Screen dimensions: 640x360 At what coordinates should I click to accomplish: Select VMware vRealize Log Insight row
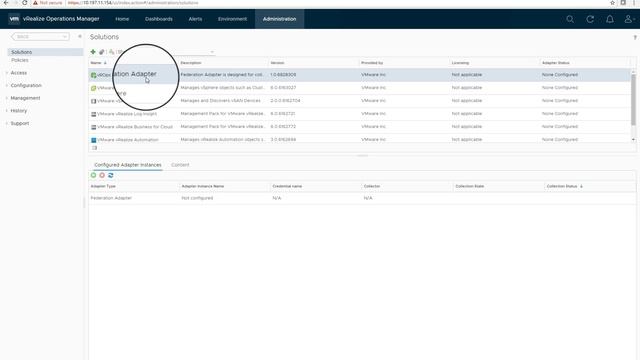click(360, 114)
